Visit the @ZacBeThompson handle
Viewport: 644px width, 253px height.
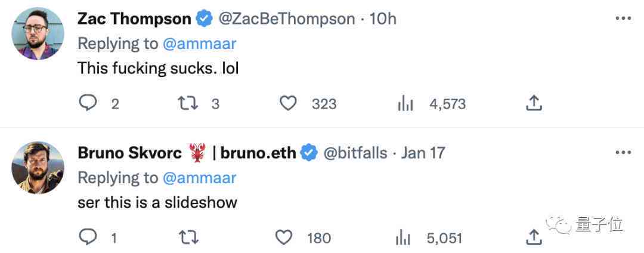tap(286, 19)
